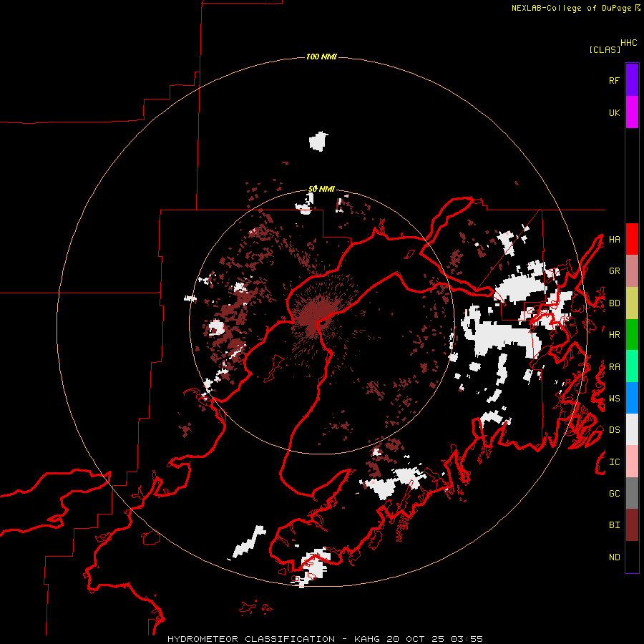
Task: Click the RF purple legend swatch
Action: click(x=632, y=79)
